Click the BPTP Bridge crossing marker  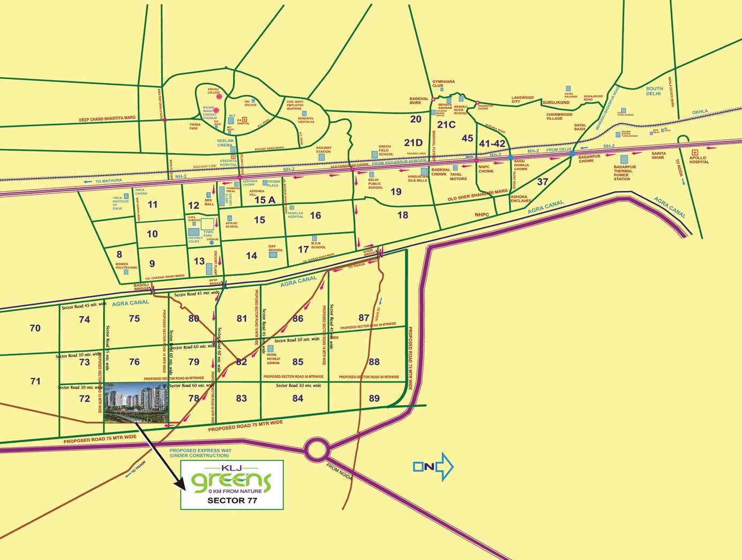pyautogui.click(x=224, y=286)
